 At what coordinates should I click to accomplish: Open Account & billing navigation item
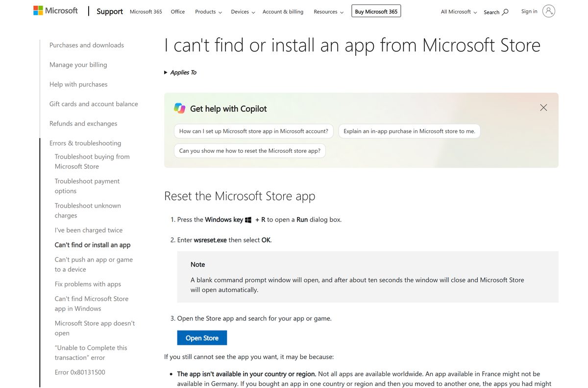(283, 12)
